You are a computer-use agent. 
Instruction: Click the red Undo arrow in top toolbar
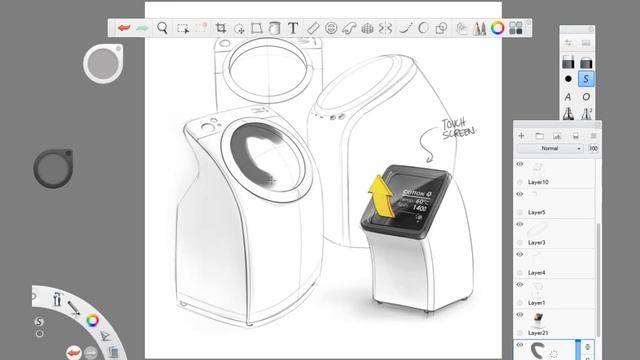point(124,28)
